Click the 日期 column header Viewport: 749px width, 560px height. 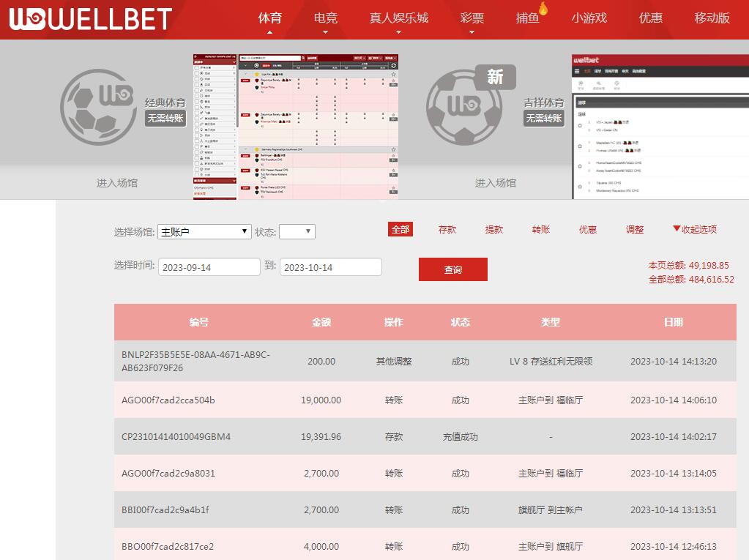coord(674,322)
